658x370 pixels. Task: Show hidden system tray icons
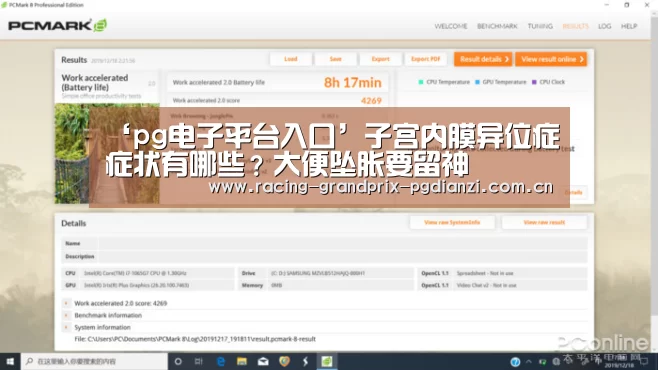(x=529, y=362)
